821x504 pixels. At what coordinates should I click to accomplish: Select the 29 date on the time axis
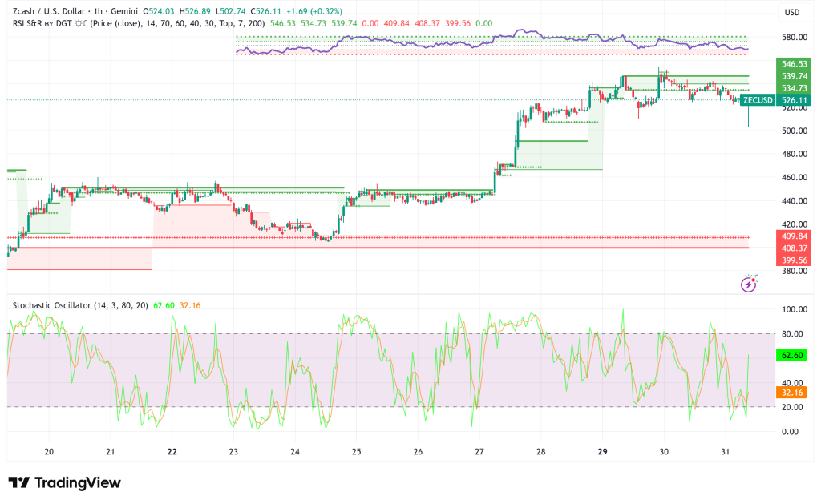[x=603, y=452]
